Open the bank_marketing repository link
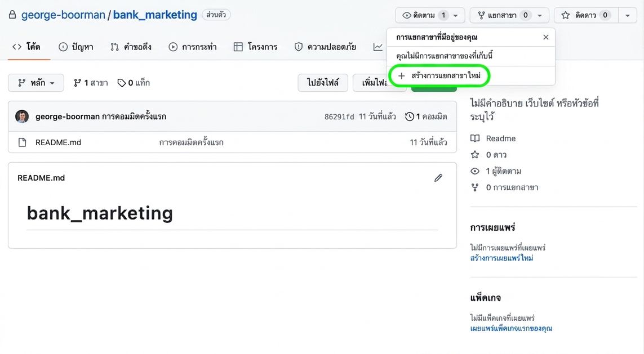The height and width of the screenshot is (354, 644). 155,15
